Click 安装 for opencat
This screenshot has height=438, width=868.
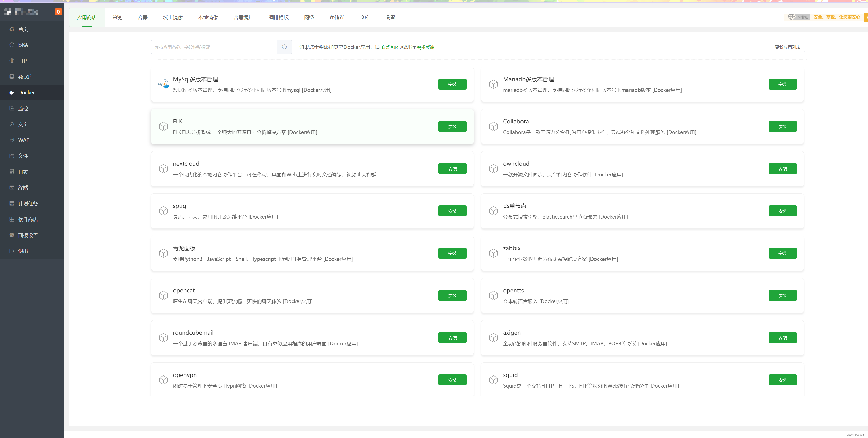click(452, 296)
